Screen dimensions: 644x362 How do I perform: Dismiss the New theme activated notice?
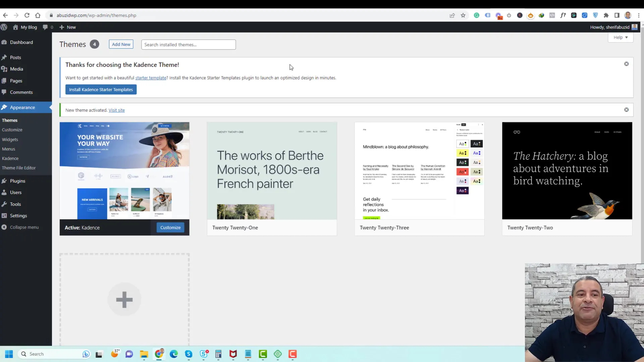[626, 110]
